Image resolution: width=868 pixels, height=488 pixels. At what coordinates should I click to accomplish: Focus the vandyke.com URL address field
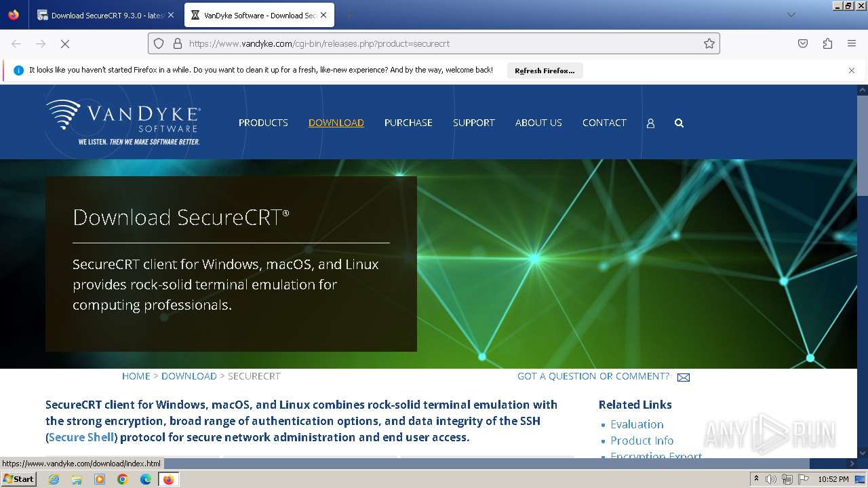(434, 43)
